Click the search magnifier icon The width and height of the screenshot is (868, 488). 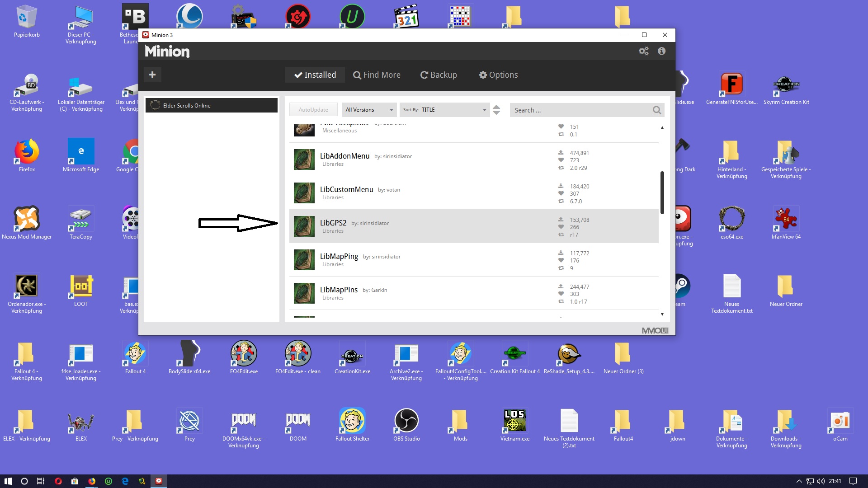[x=656, y=110]
